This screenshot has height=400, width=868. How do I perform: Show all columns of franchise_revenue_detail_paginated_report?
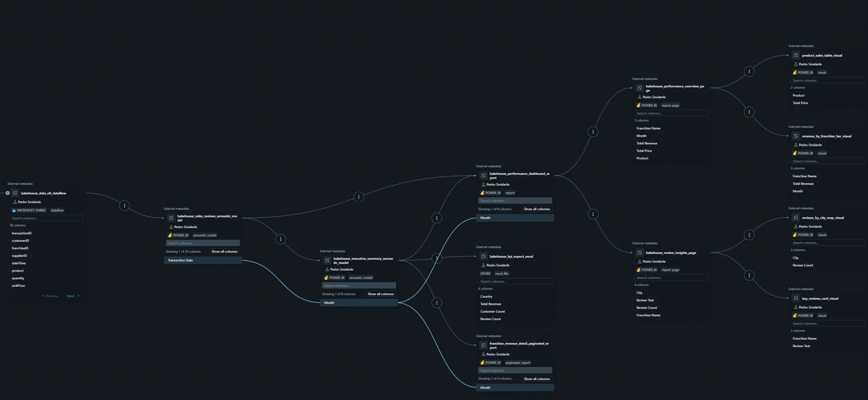pyautogui.click(x=537, y=379)
